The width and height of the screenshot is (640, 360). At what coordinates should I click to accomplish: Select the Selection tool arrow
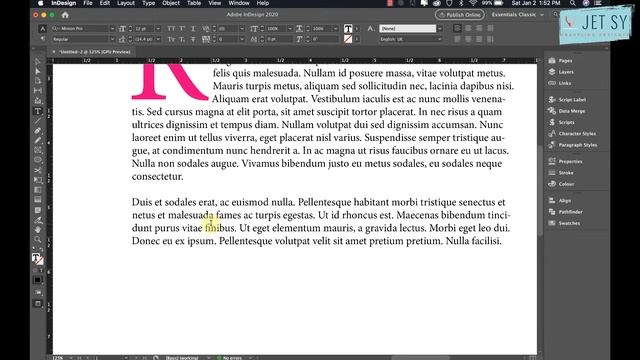[x=38, y=62]
